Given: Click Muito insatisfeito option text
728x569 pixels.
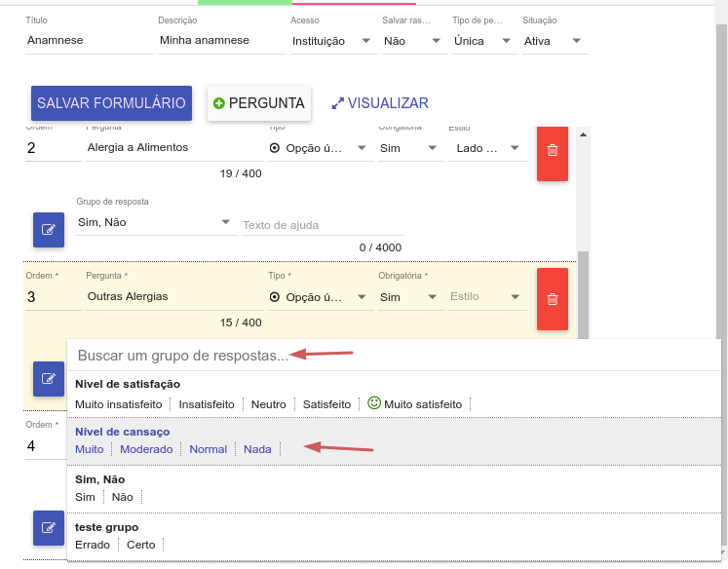Looking at the screenshot, I should point(118,404).
